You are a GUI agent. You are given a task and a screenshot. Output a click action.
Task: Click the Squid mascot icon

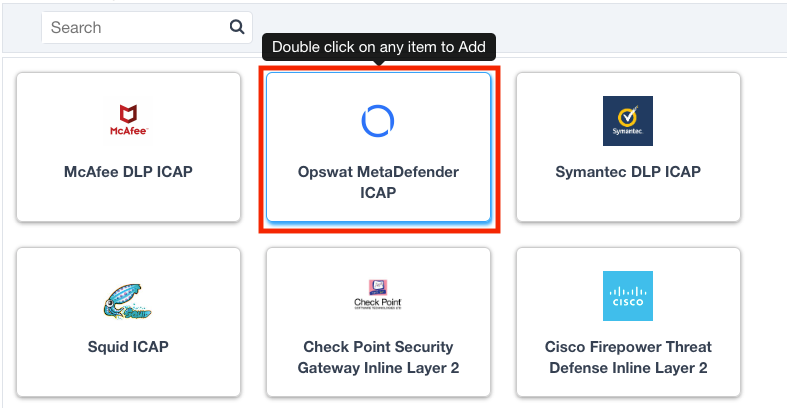(x=128, y=297)
